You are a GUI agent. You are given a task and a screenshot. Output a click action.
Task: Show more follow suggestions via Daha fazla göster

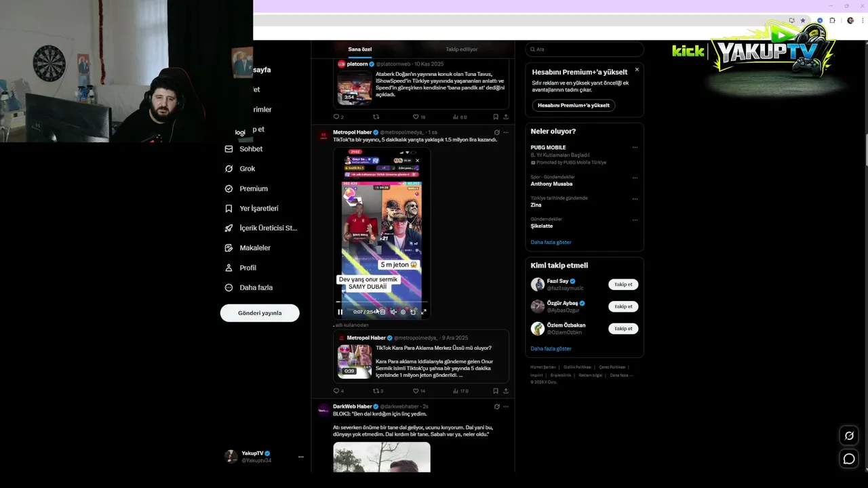[x=551, y=348]
